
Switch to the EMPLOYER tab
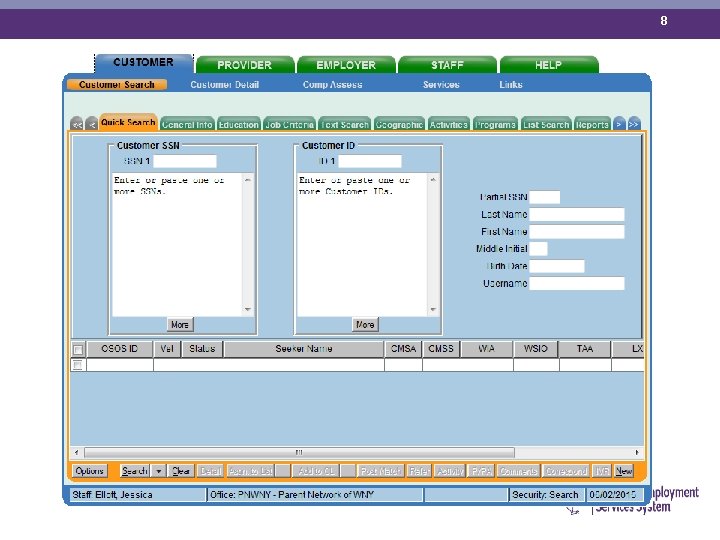coord(346,65)
